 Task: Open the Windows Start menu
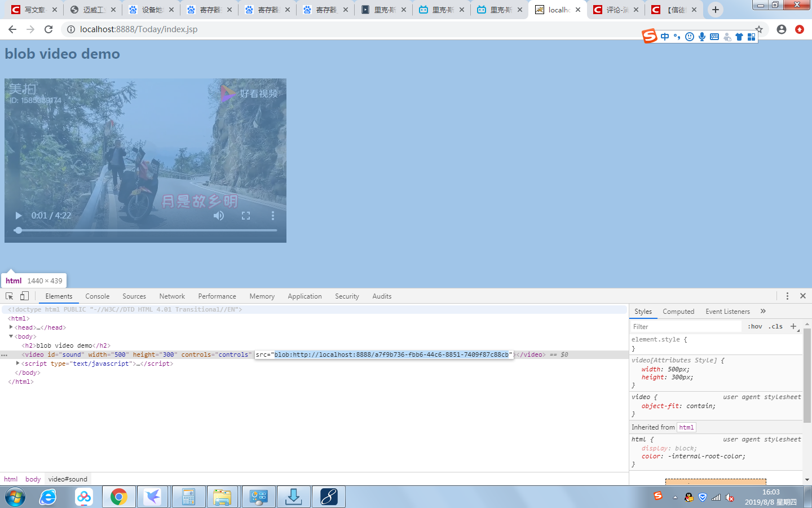point(15,497)
